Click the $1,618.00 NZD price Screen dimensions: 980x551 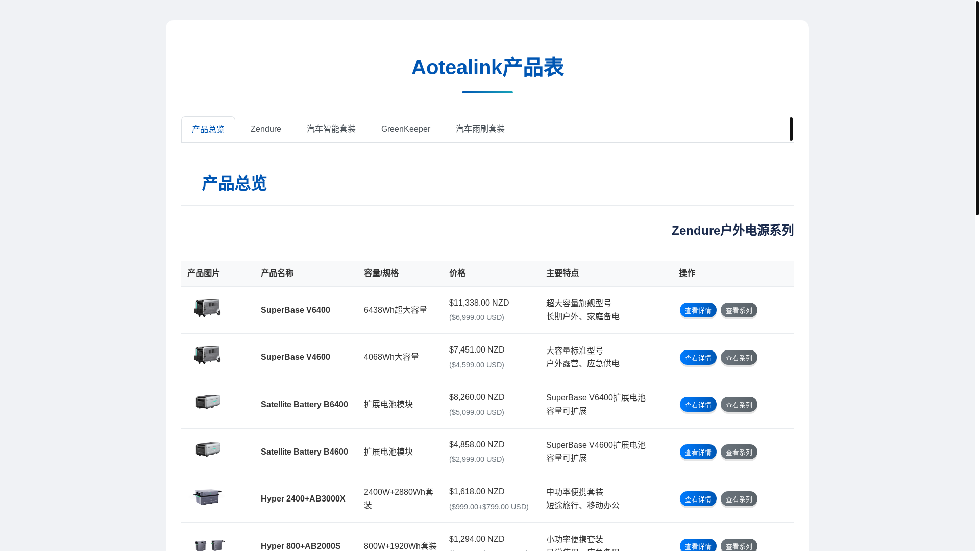[x=477, y=492]
